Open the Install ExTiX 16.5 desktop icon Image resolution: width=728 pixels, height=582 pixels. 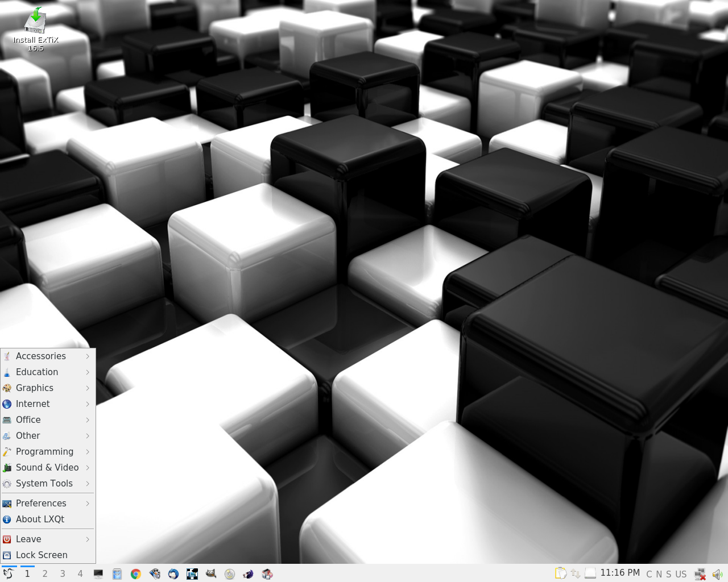(36, 29)
